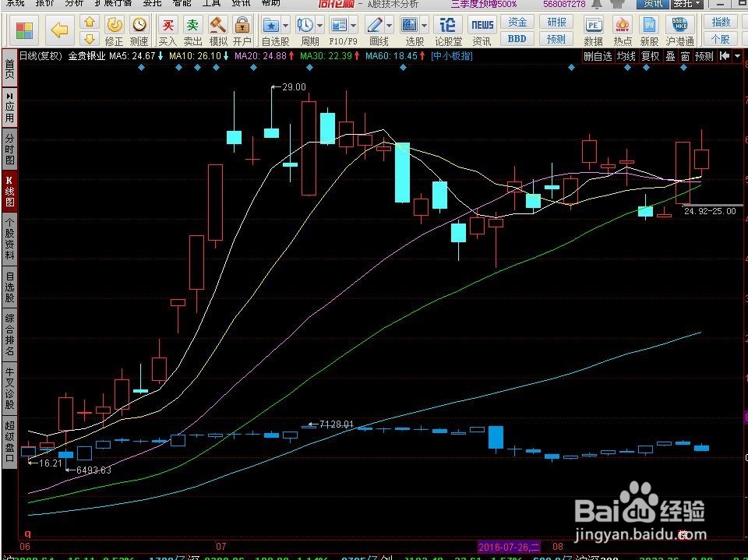
Task: Click the 删自选 remove-from-watchlist button
Action: [x=598, y=56]
